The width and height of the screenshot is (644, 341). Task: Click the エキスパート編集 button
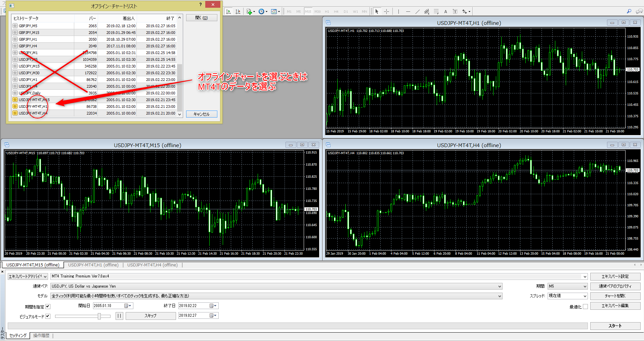coord(615,306)
